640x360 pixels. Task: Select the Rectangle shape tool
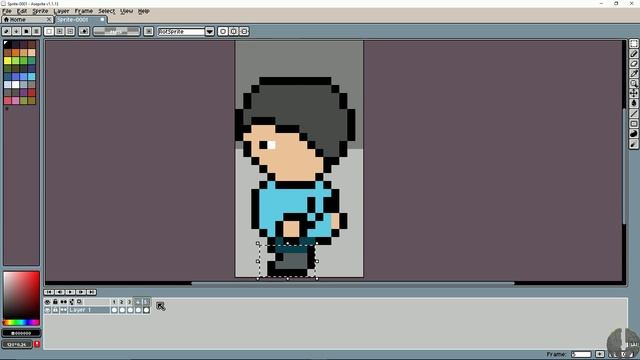pyautogui.click(x=633, y=124)
